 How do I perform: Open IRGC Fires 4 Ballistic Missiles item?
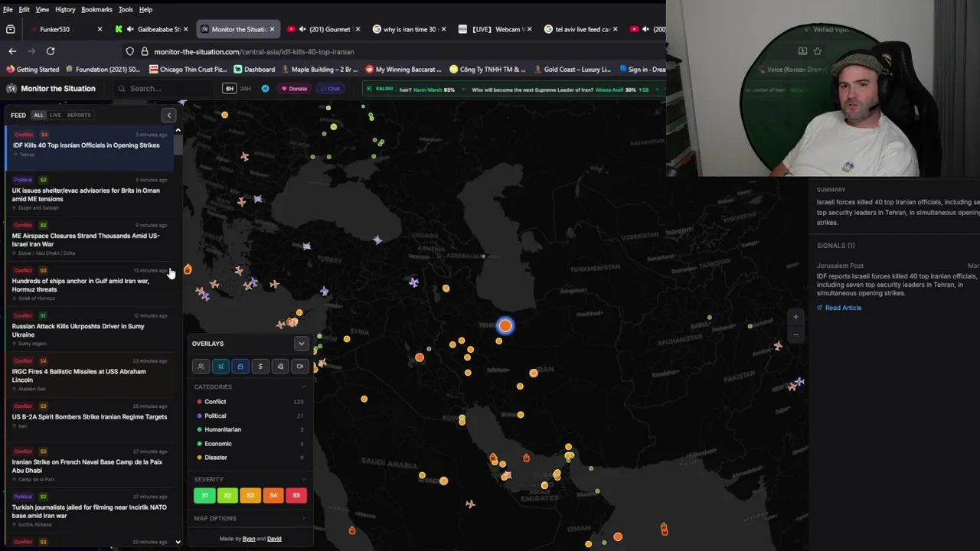90,375
